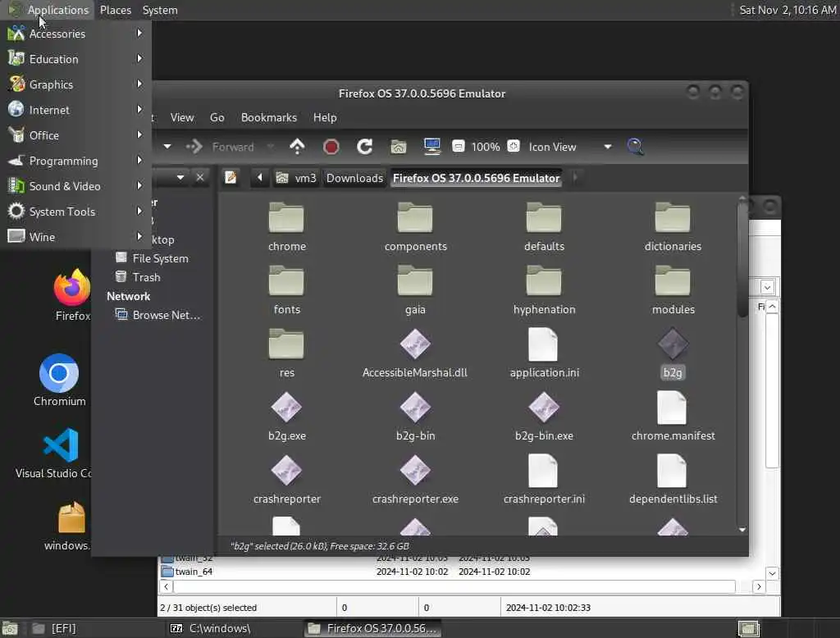Open the Accessories submenu

pos(75,34)
